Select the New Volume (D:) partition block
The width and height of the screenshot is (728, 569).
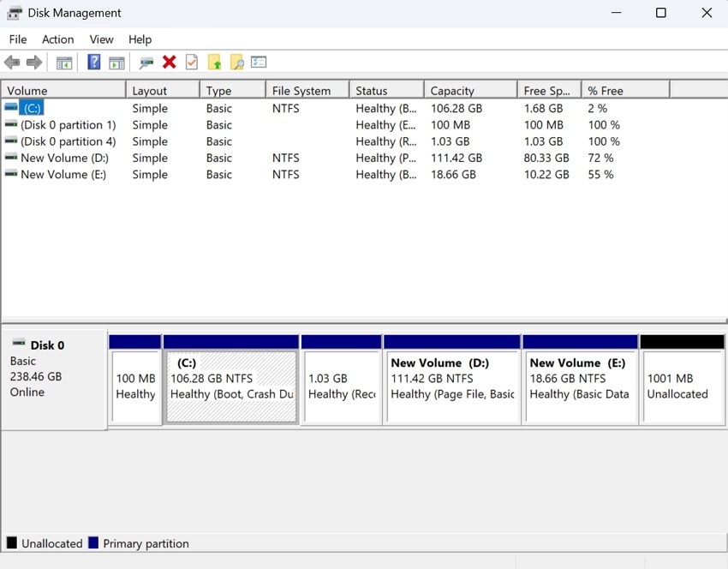coord(451,380)
